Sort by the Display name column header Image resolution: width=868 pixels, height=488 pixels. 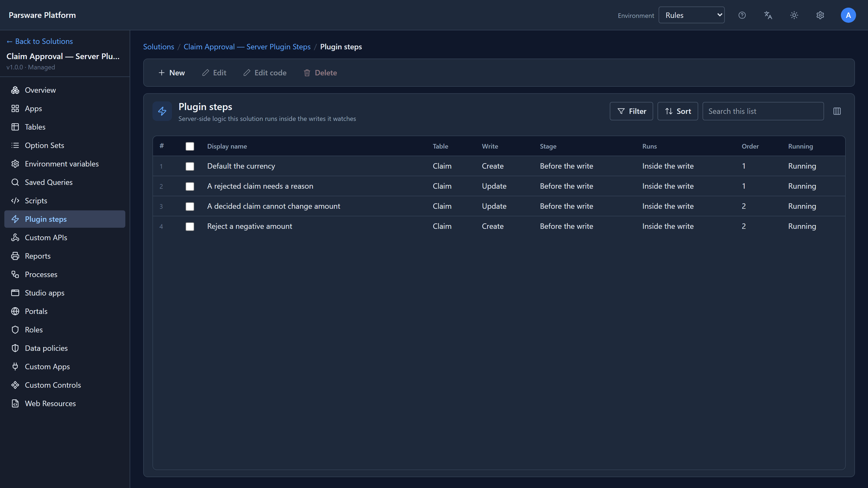(227, 146)
